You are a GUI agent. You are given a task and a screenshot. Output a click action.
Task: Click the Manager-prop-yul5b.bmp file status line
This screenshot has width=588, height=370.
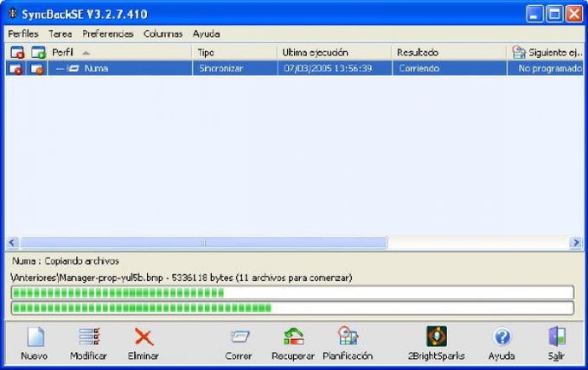182,277
